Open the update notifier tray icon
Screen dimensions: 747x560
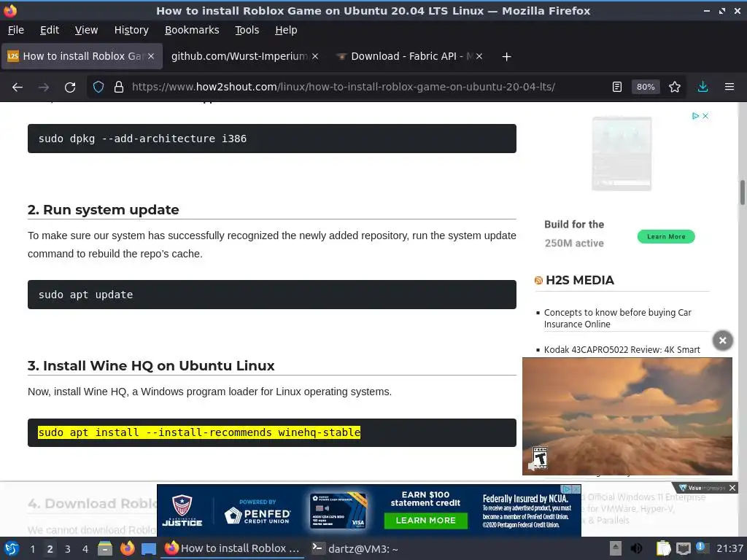pos(701,548)
